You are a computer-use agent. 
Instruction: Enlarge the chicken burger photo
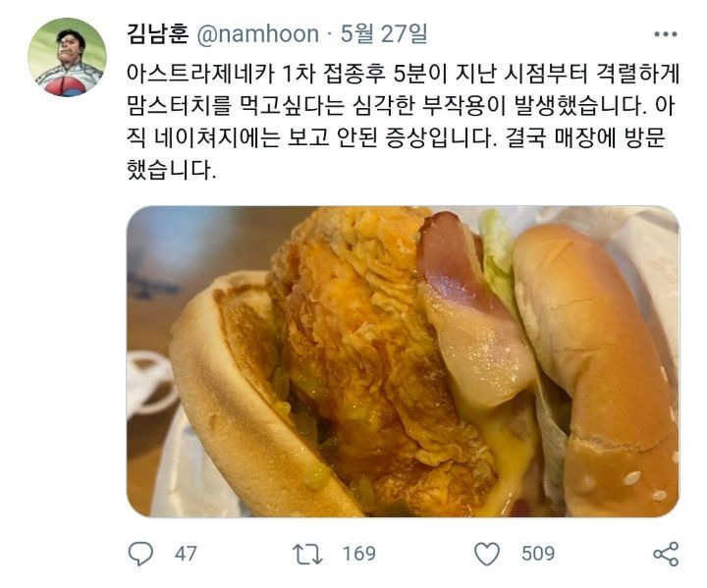pos(403,361)
